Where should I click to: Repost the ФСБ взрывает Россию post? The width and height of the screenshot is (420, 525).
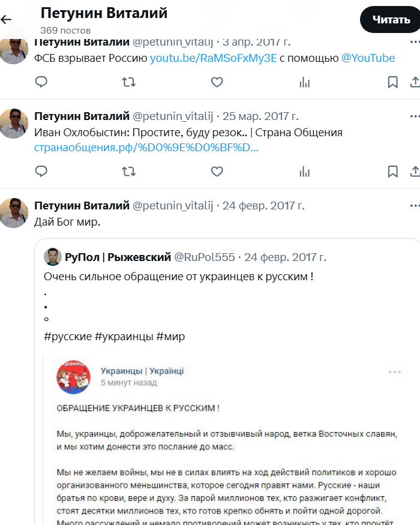pyautogui.click(x=128, y=82)
